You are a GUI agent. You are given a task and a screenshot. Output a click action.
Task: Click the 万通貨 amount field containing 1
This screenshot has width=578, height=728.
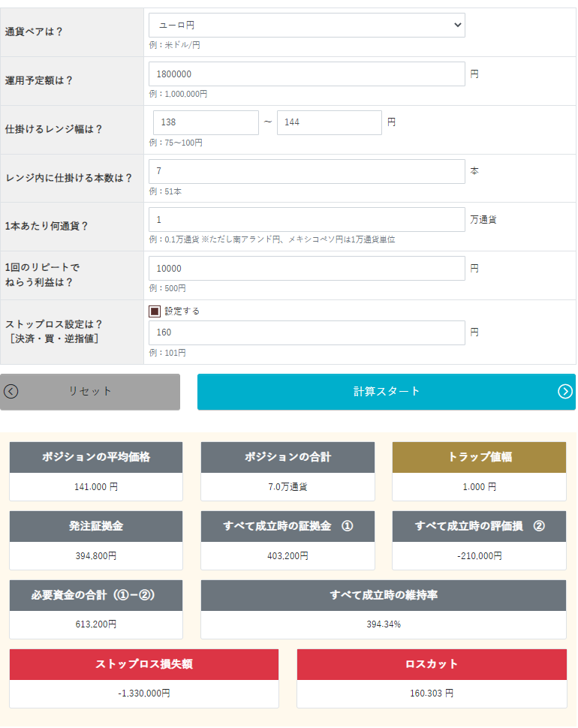tap(306, 220)
